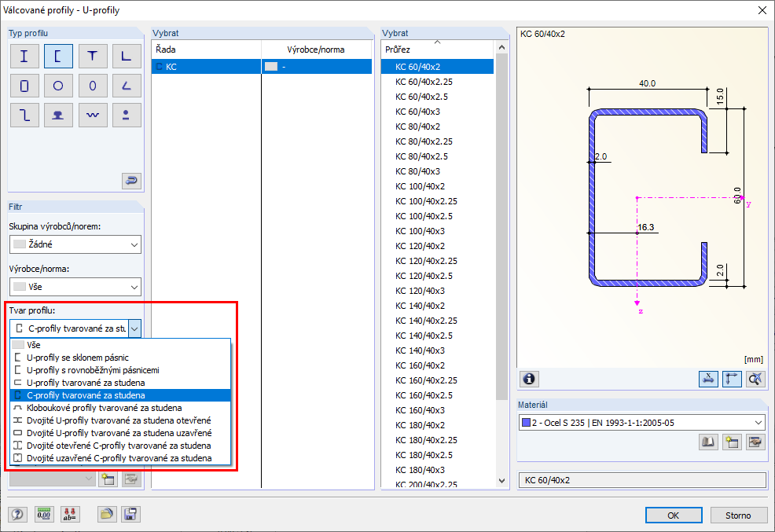Screen dimensions: 775x532
Task: Collapse the Tvar profilu dropdown arrow
Action: 134,328
